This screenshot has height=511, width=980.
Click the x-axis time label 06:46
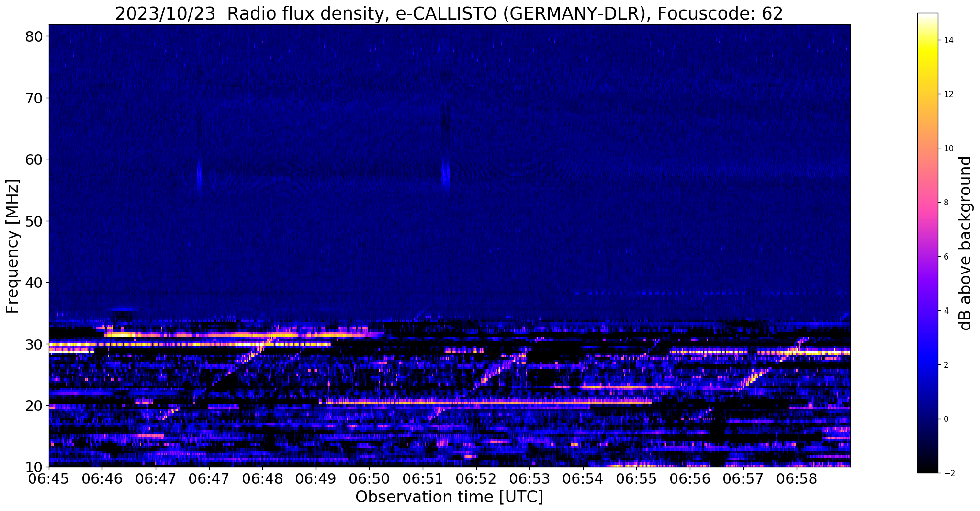102,479
